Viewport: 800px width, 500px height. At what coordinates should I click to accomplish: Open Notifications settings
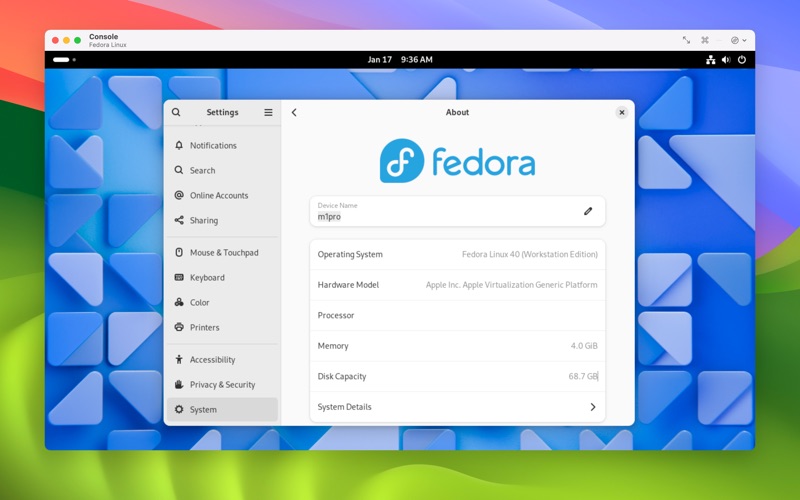pyautogui.click(x=222, y=145)
